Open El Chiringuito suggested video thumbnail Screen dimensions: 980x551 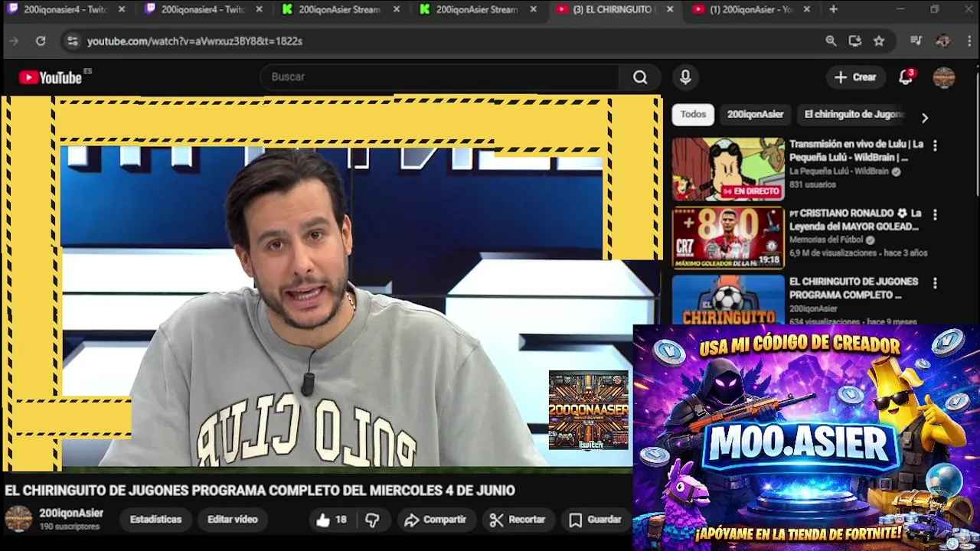[728, 300]
